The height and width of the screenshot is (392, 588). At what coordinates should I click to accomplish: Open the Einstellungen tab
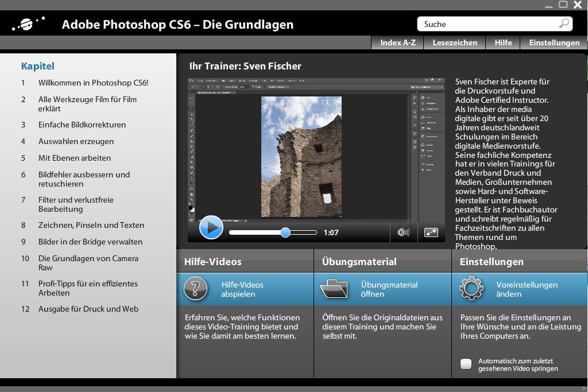tap(554, 42)
